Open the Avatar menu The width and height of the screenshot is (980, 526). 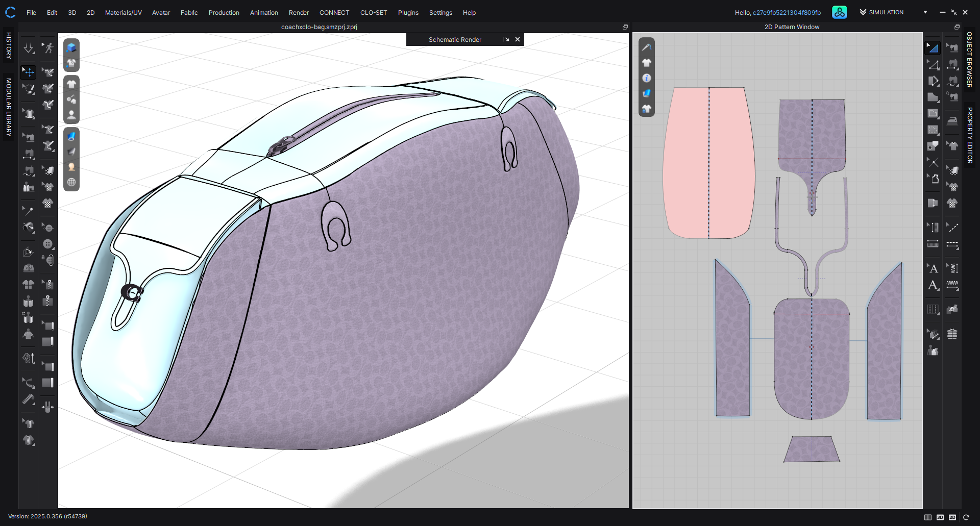coord(161,13)
